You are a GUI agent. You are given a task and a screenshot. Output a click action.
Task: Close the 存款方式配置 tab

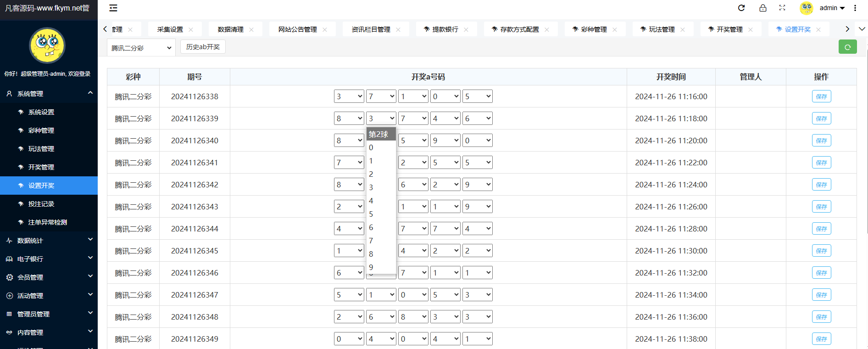tap(547, 29)
